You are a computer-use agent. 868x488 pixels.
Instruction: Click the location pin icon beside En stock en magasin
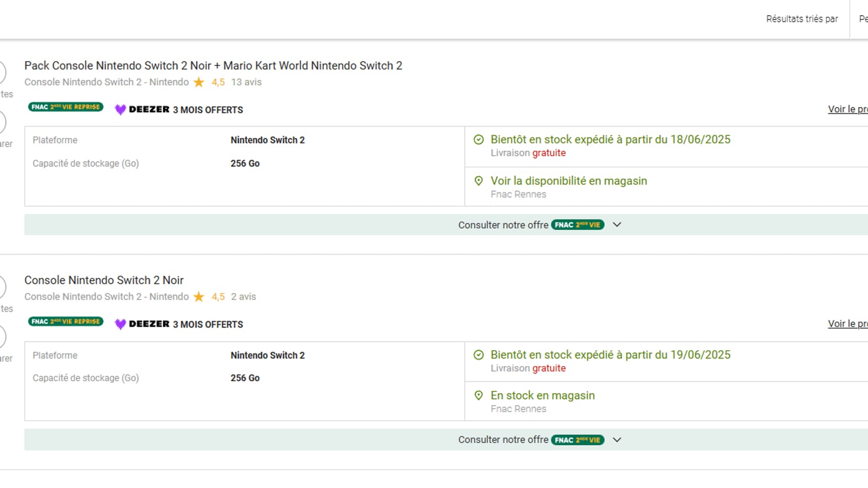coord(479,395)
